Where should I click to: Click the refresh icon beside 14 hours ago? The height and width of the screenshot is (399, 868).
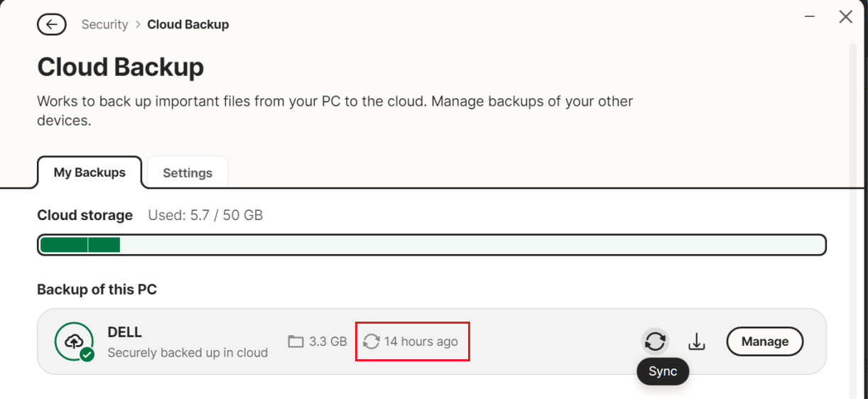point(371,341)
